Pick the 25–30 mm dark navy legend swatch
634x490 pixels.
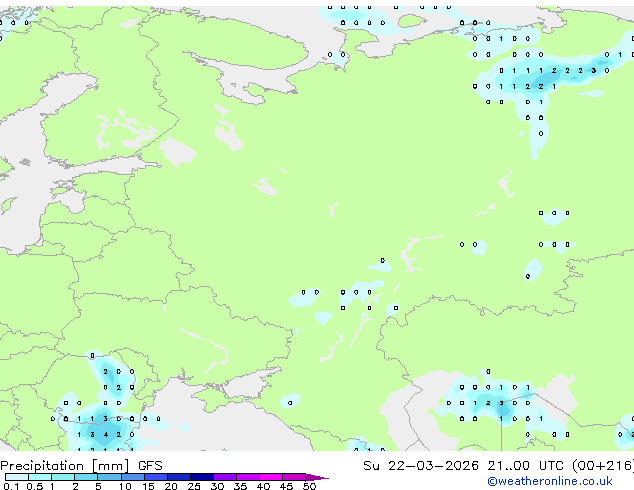(x=202, y=477)
